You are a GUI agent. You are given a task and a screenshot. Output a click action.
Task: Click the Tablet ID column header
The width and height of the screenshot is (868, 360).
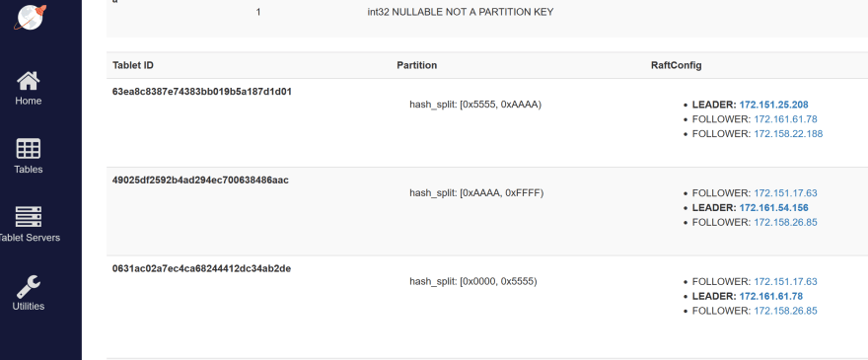(x=133, y=65)
